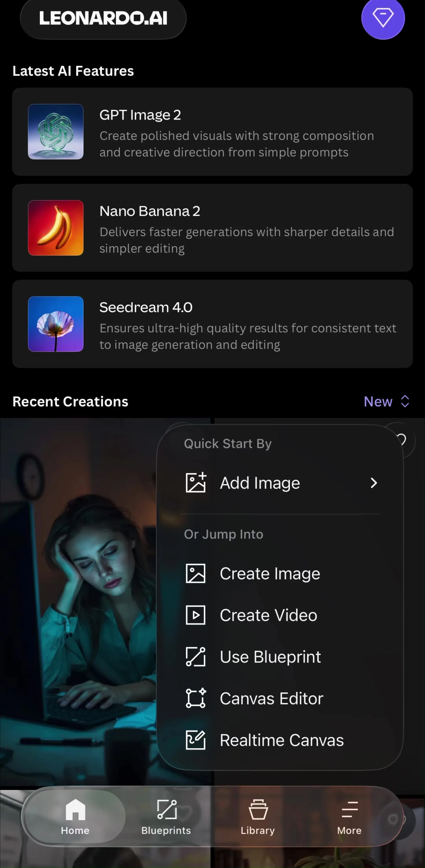The image size is (425, 868).
Task: Click the up-down sort arrows icon
Action: point(405,401)
